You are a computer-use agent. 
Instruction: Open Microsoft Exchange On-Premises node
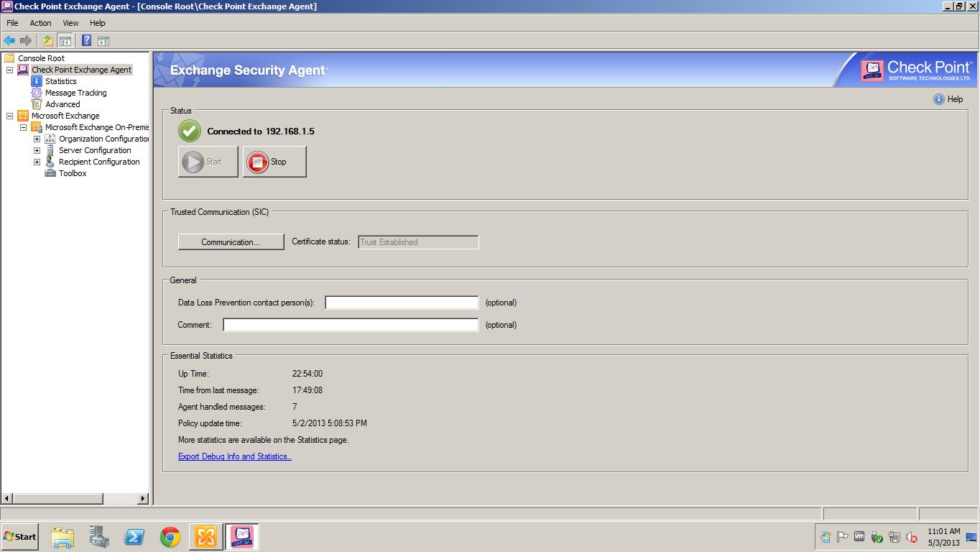click(96, 127)
